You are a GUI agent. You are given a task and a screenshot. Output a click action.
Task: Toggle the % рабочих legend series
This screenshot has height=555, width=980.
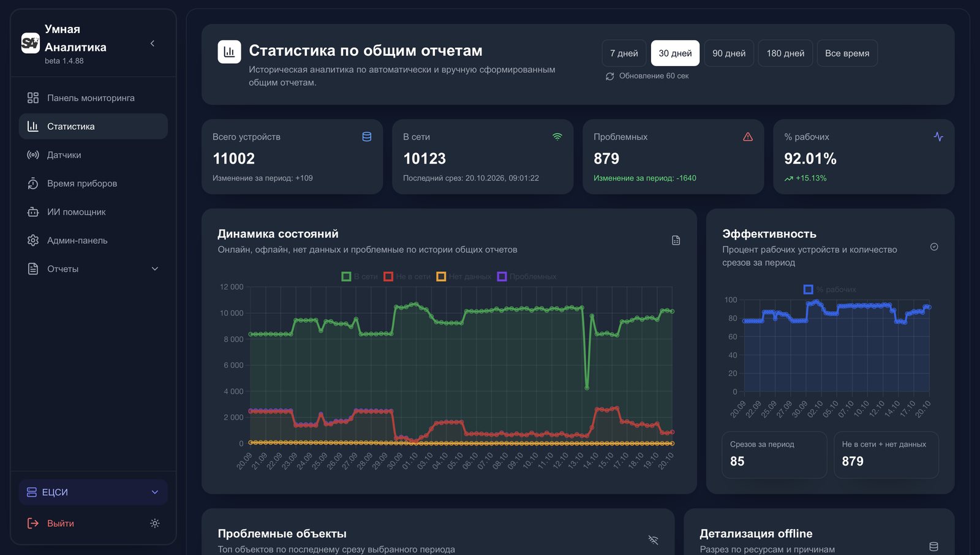pos(830,289)
